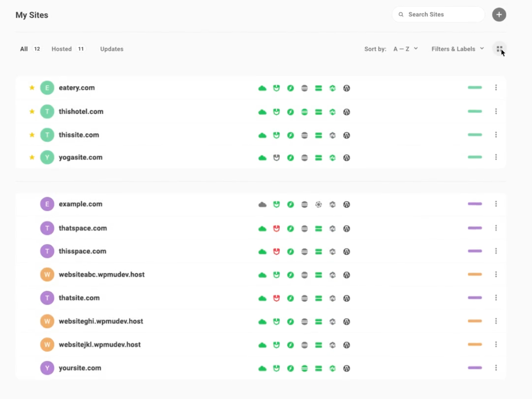Viewport: 532px width, 399px height.
Task: Switch to grid view layout
Action: coord(499,49)
